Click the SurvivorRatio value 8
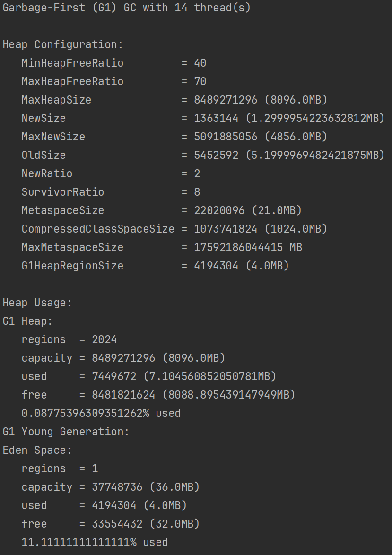Image resolution: width=392 pixels, height=555 pixels. [197, 192]
